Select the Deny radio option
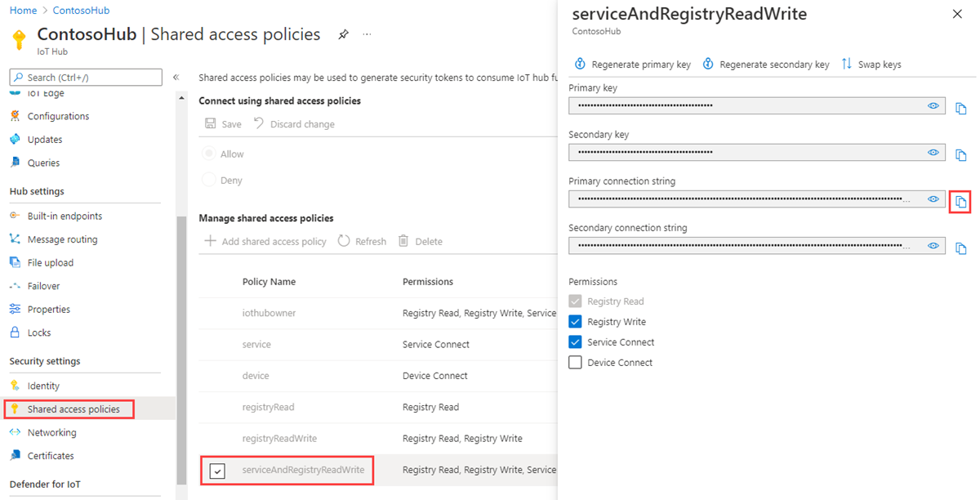 click(x=209, y=181)
